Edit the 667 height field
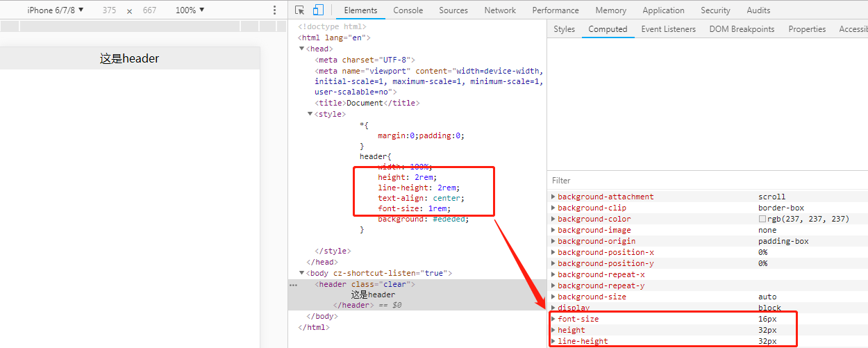868x348 pixels. (149, 10)
